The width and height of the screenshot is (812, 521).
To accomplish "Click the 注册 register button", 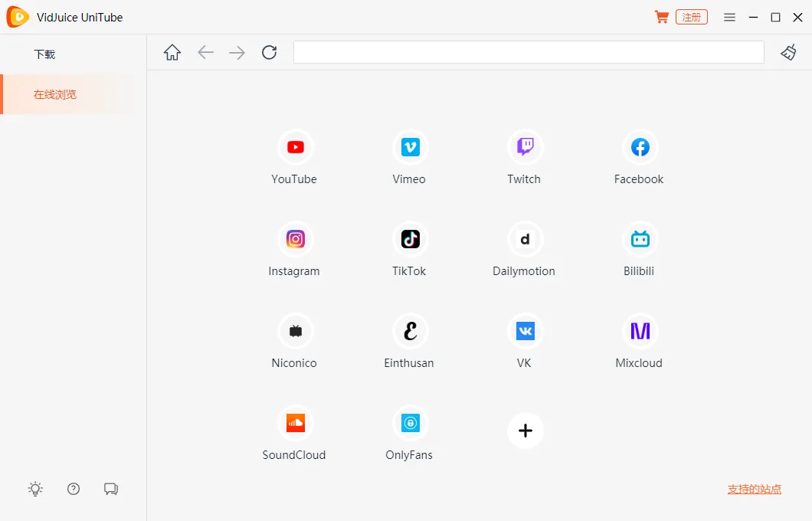I will pos(691,17).
